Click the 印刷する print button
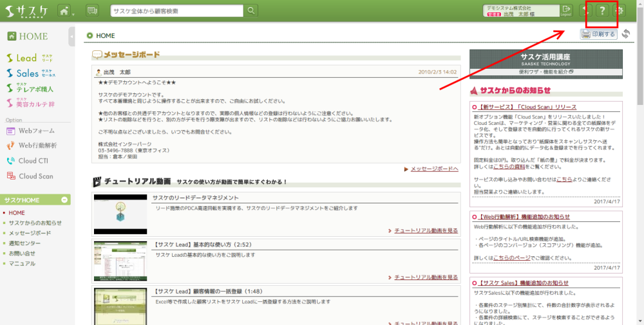This screenshot has width=644, height=325. [x=598, y=34]
